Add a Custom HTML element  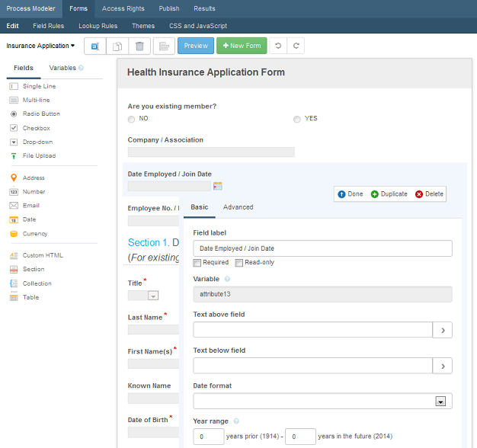37,255
